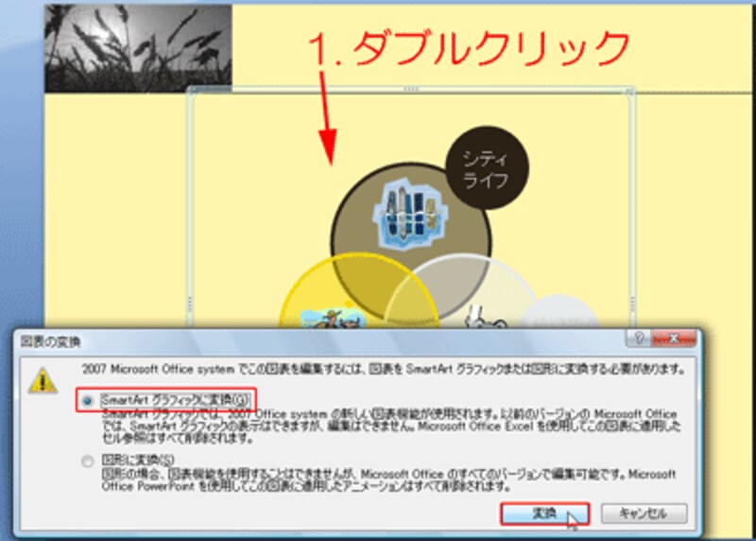Click the 変換 button
Image resolution: width=756 pixels, height=541 pixels.
[x=545, y=514]
